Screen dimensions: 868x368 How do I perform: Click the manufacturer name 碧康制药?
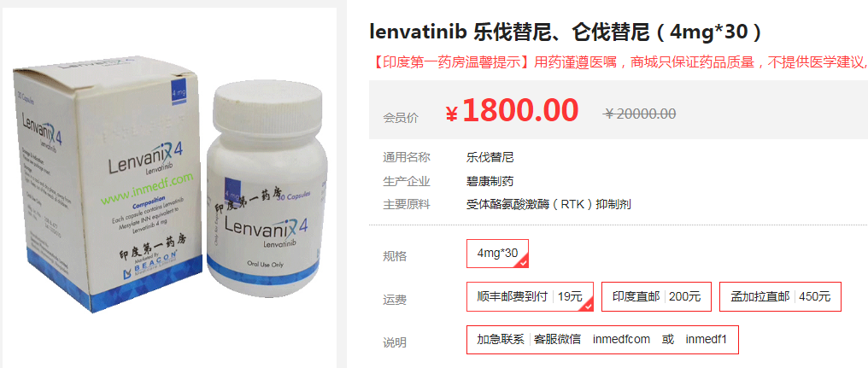(x=490, y=181)
